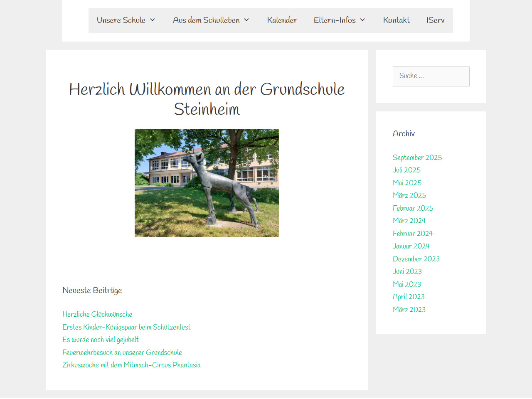Go to the Kontakt page
532x399 pixels.
tap(396, 20)
